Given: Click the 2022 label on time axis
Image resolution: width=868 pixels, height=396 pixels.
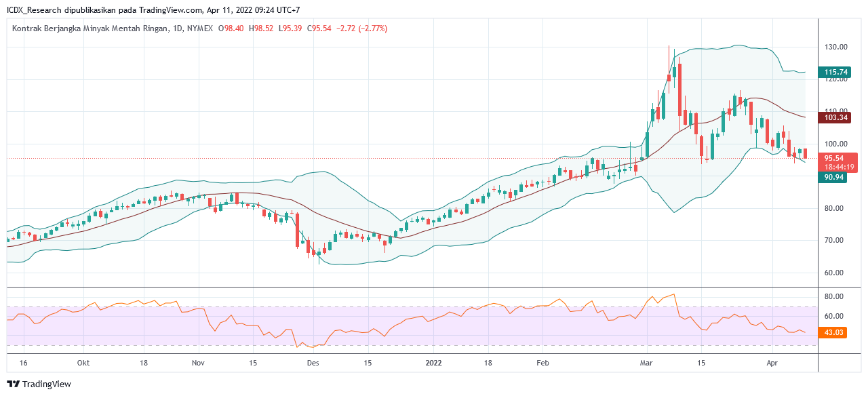Looking at the screenshot, I should (433, 363).
